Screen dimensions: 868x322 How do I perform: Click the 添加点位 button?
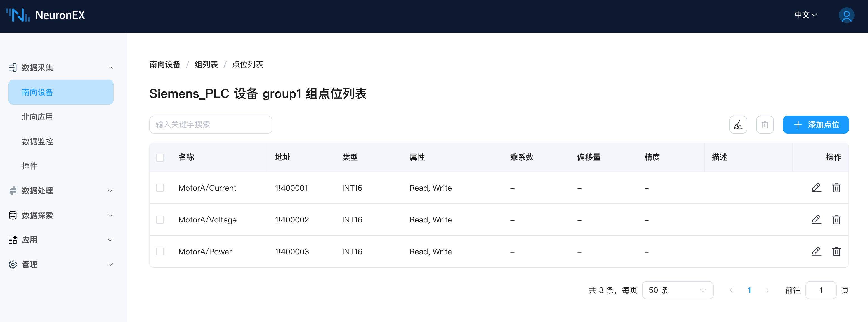click(815, 125)
